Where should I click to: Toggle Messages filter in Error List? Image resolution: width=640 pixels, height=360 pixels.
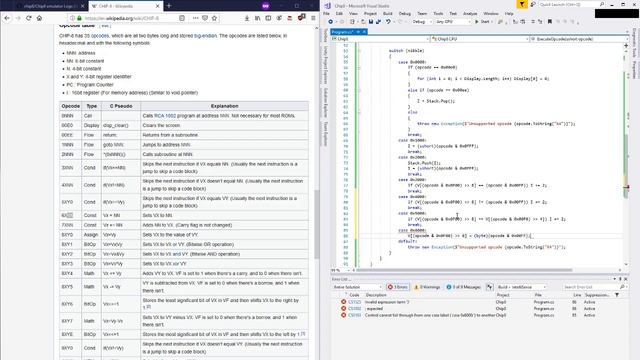tap(463, 287)
